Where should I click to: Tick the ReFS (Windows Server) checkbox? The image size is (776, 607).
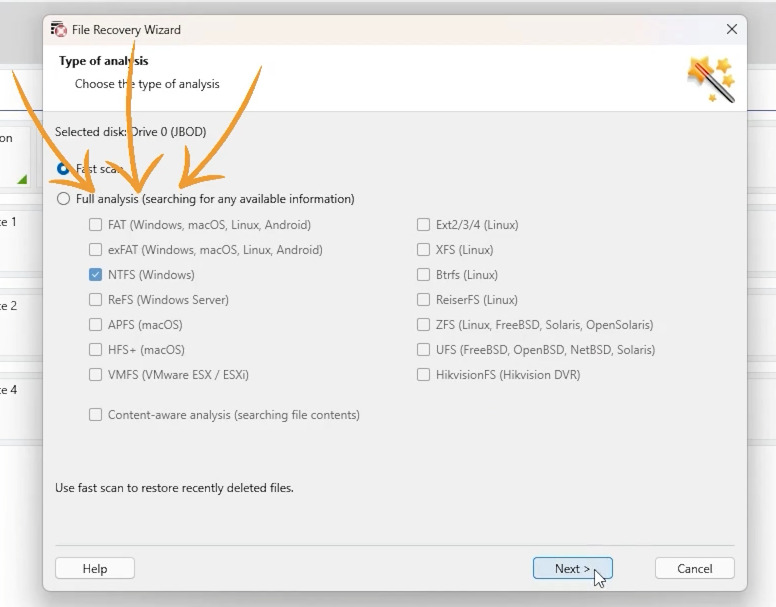(95, 299)
